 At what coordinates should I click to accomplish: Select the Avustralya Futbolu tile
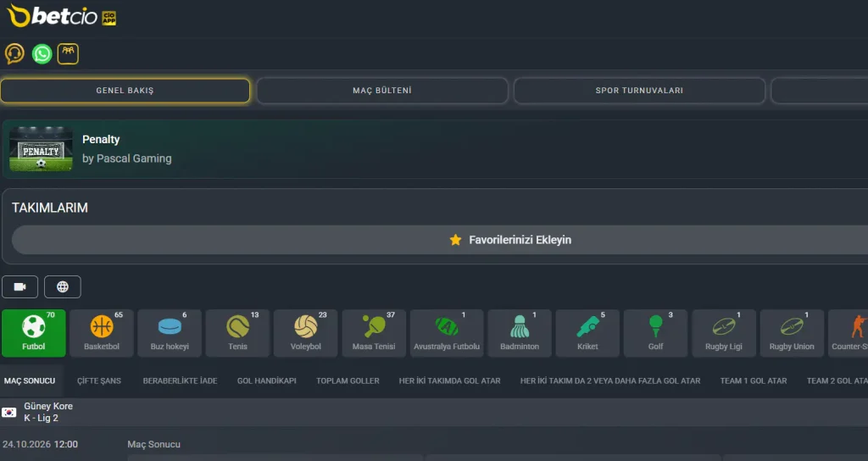(447, 332)
